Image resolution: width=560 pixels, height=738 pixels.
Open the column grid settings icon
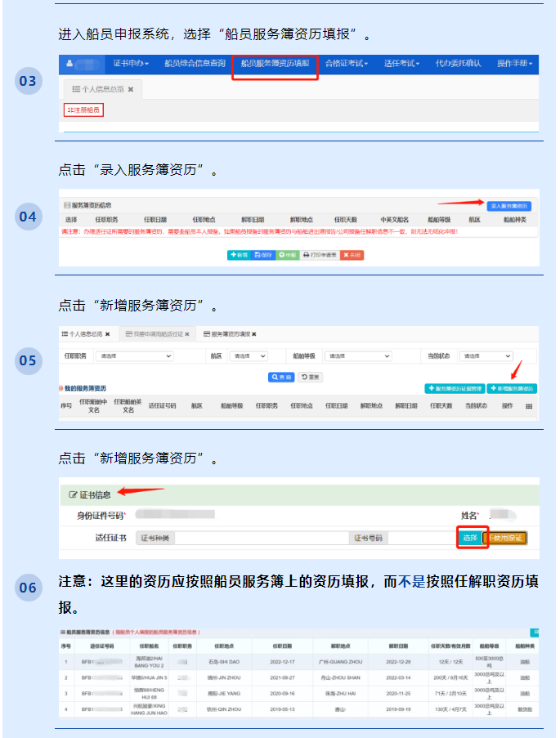pyautogui.click(x=529, y=406)
